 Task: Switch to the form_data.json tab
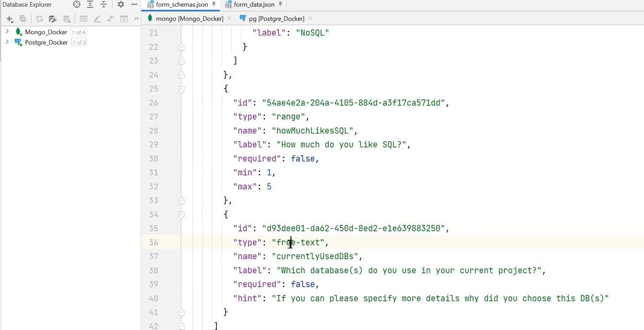click(x=254, y=4)
